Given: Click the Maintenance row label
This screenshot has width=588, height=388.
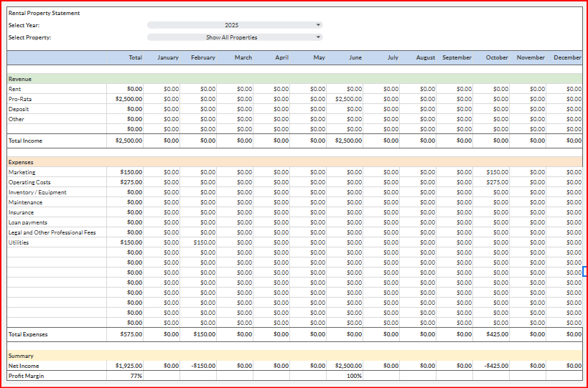Looking at the screenshot, I should [25, 202].
